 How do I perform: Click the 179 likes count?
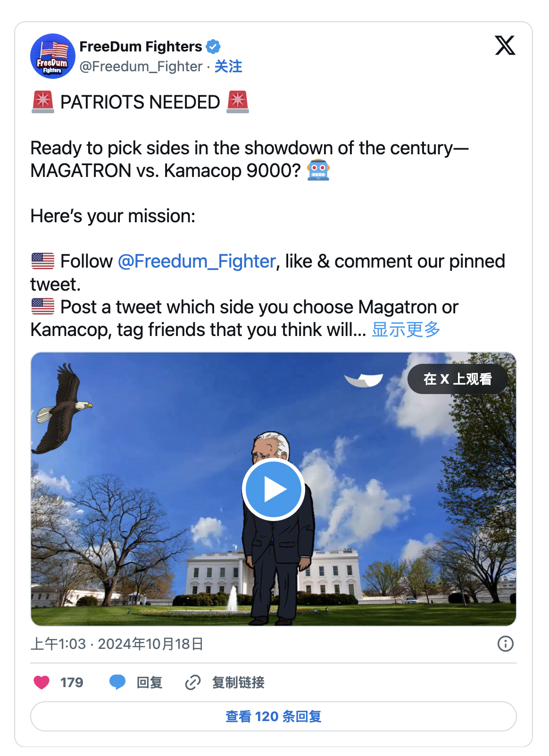(72, 682)
